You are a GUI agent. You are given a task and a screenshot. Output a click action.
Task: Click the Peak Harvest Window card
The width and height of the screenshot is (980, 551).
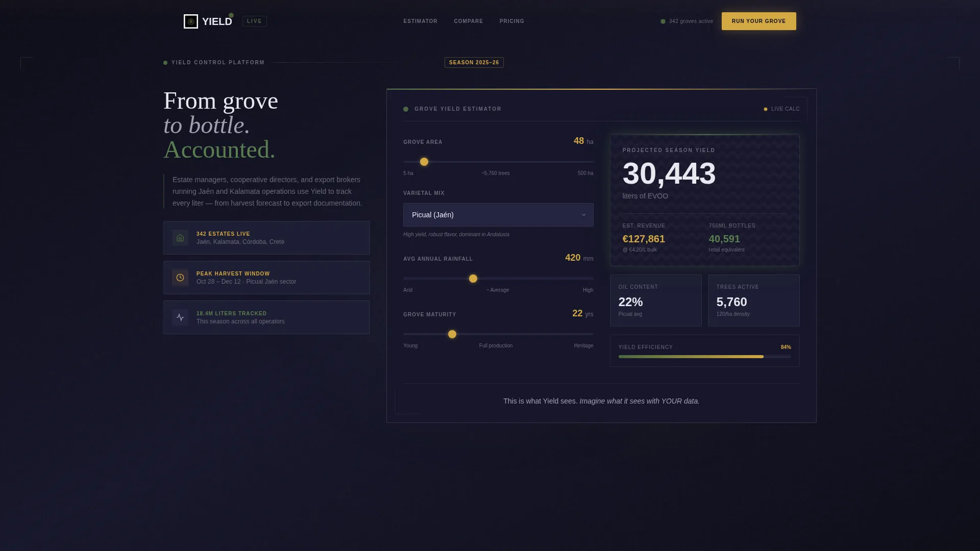coord(266,278)
